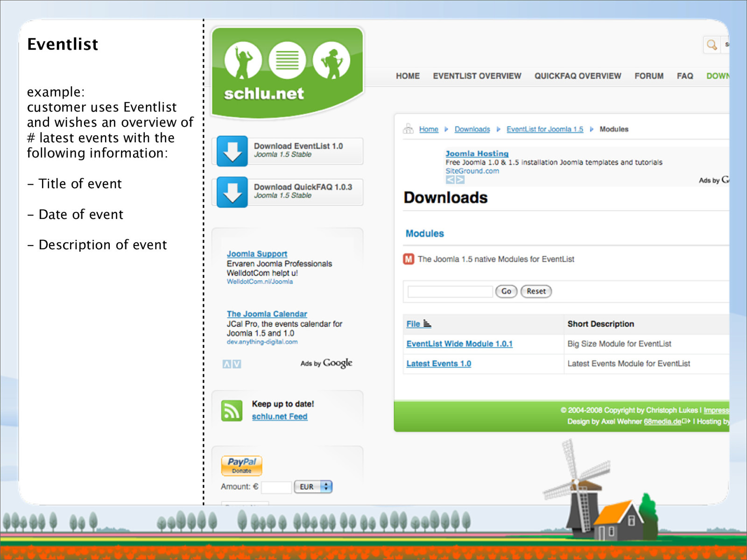Open the schlu.net Feed link

click(x=280, y=417)
